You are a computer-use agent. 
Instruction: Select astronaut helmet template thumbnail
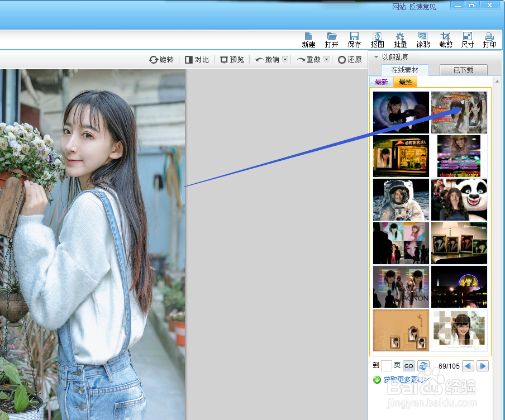tap(401, 199)
